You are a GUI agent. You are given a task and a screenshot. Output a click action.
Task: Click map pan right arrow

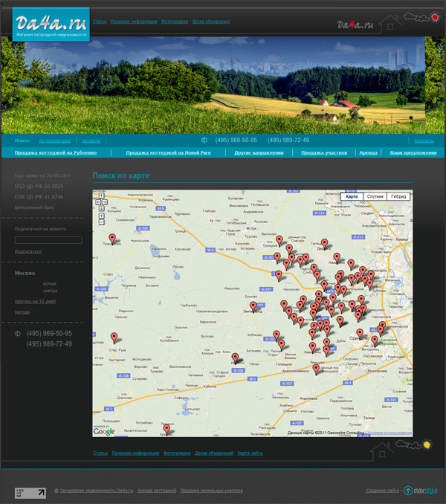coord(106,201)
